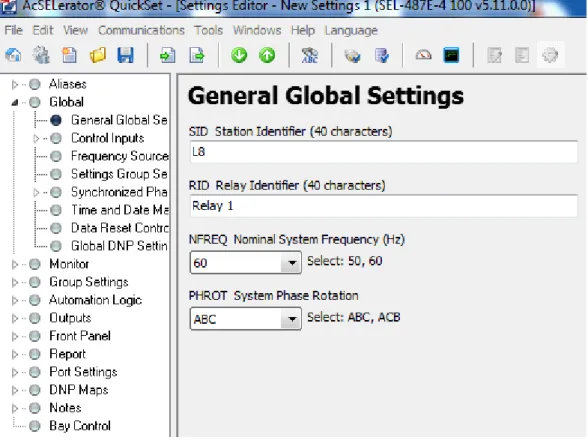This screenshot has width=588, height=440.
Task: Click the home icon in the toolbar
Action: [13, 56]
